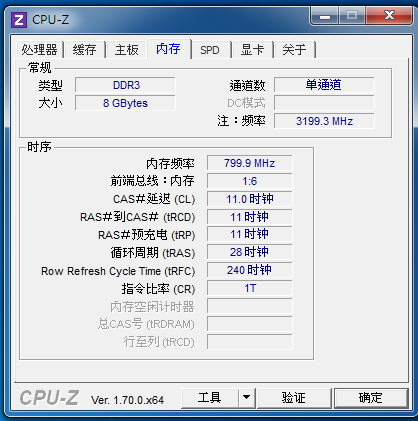Click the empty 行至列 (tRCD) field
The height and width of the screenshot is (421, 418).
pos(250,342)
